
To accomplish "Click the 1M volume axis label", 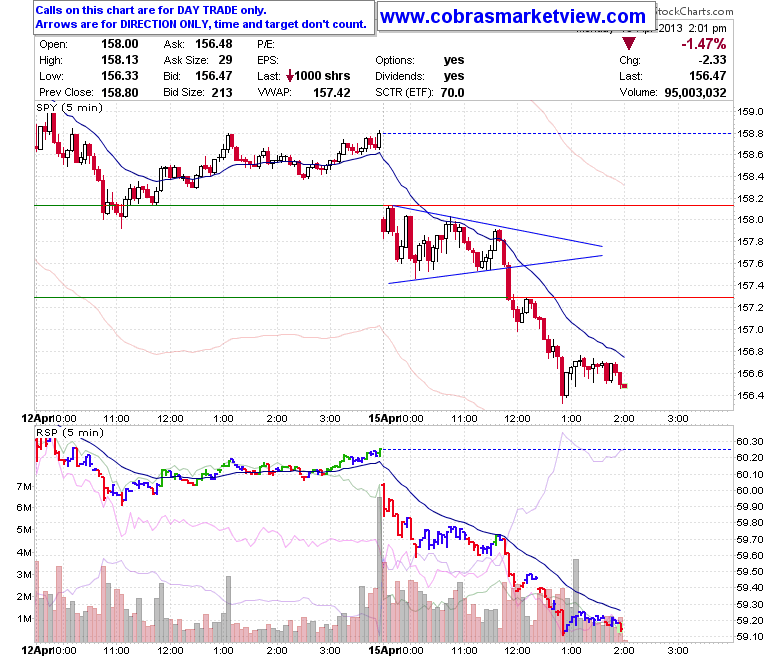I will (x=24, y=618).
